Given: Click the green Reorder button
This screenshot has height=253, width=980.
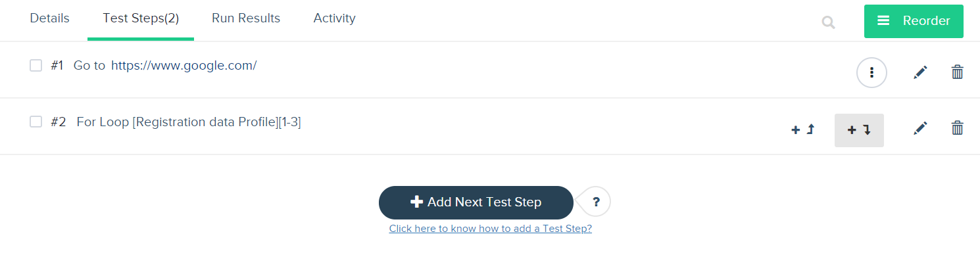Looking at the screenshot, I should [x=914, y=21].
